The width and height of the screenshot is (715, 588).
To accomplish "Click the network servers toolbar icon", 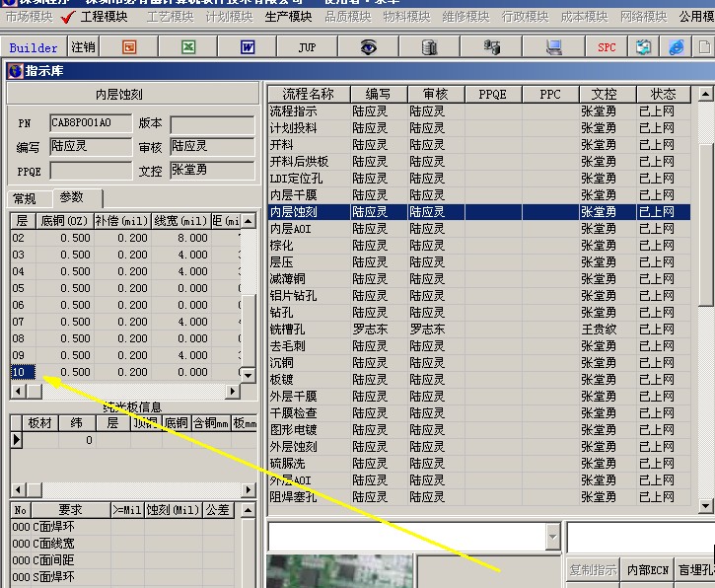I will coord(491,47).
